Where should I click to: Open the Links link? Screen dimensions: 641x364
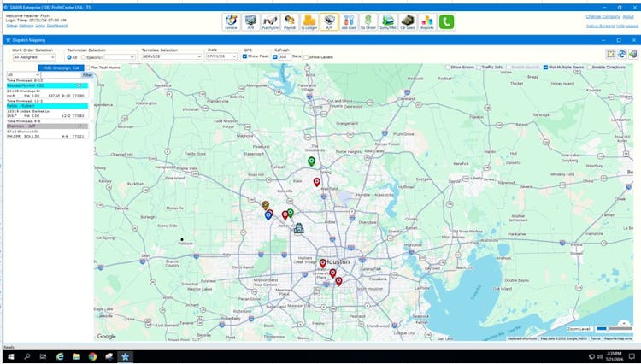40,26
